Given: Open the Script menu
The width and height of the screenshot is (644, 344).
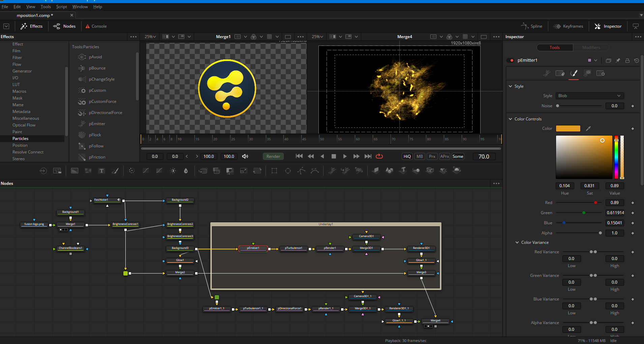Looking at the screenshot, I should pyautogui.click(x=61, y=7).
